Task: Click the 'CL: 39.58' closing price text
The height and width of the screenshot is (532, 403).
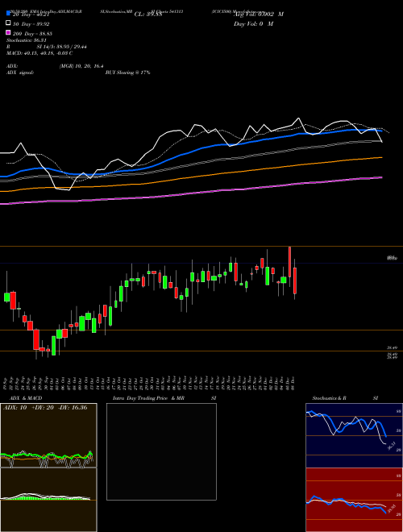Action: coord(148,15)
